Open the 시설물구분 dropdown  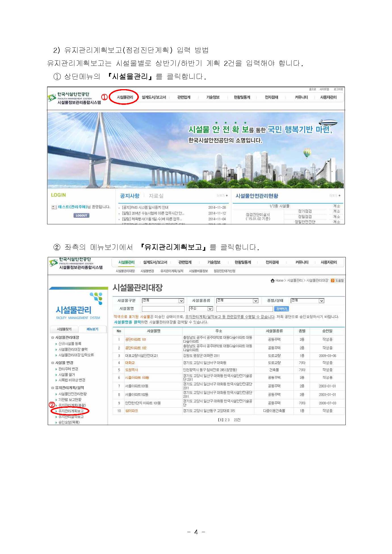tap(181, 301)
